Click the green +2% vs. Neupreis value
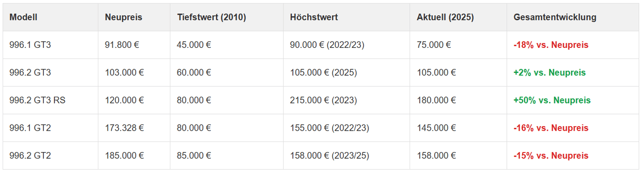The height and width of the screenshot is (174, 644). 550,72
